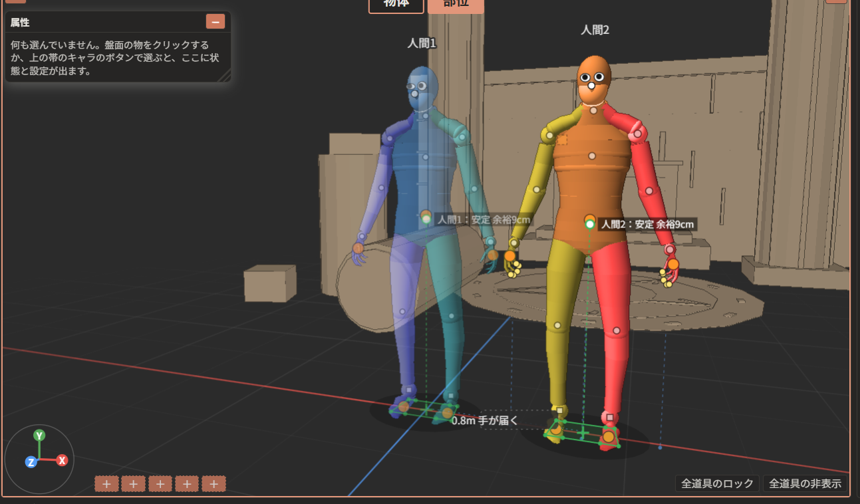This screenshot has width=860, height=504.
Task: Click the 人間1 name label
Action: (422, 43)
